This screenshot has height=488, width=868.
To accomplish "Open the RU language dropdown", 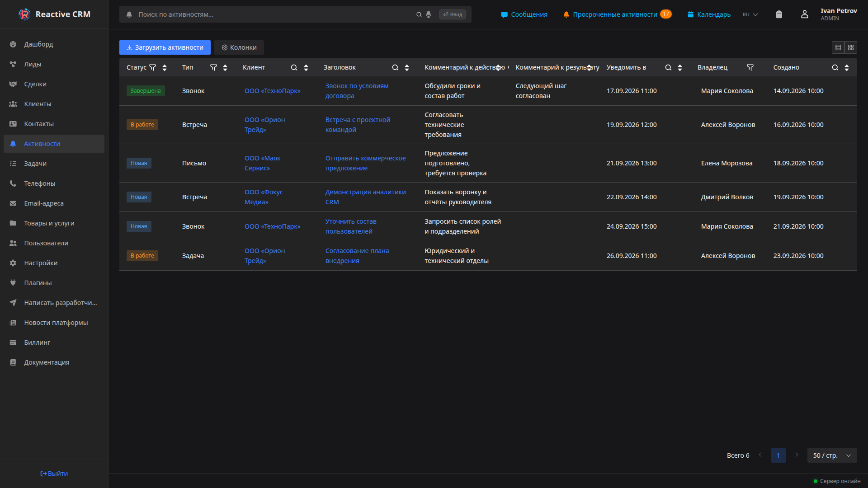I will pos(750,14).
